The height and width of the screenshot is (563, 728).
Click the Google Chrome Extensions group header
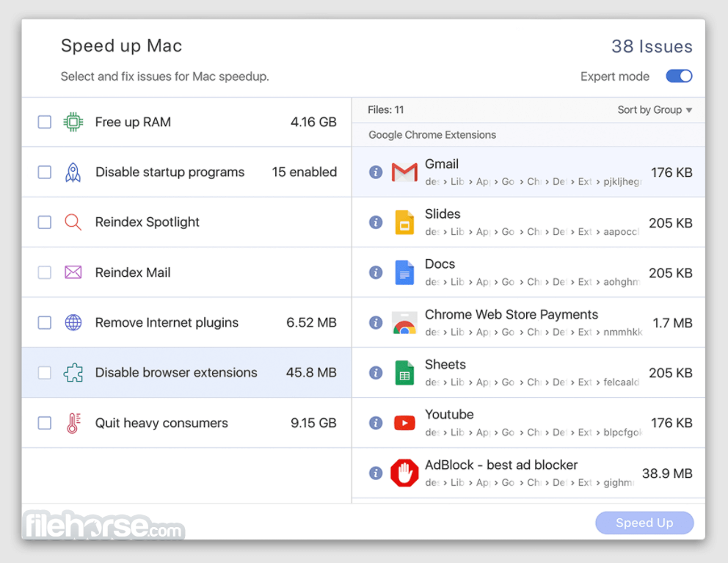(432, 135)
